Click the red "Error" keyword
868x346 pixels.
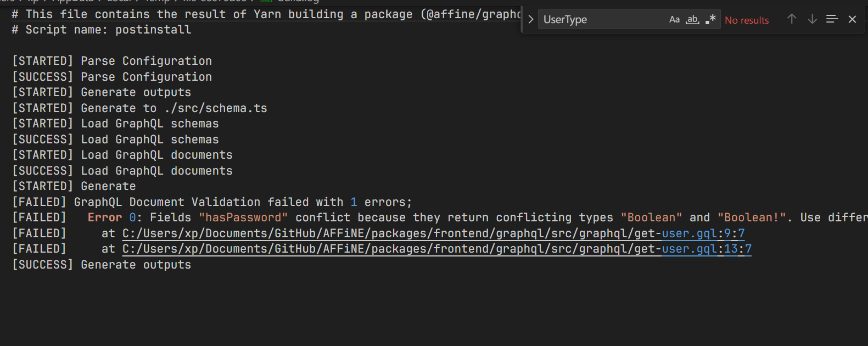[104, 218]
